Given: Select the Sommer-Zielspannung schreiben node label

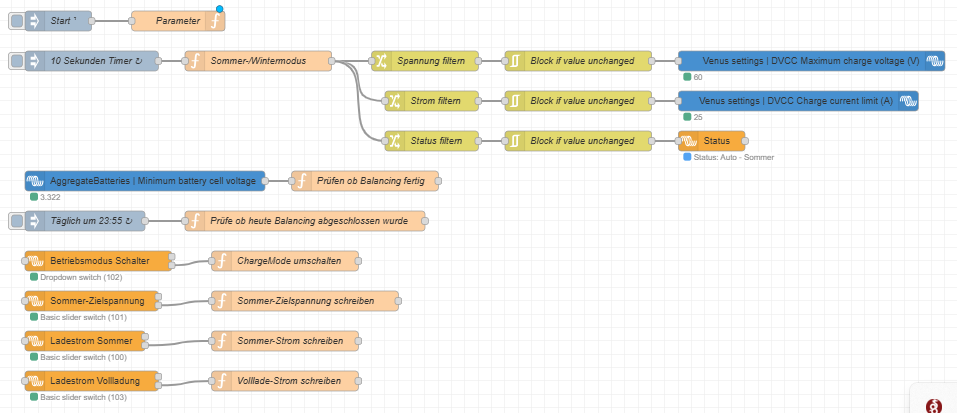Looking at the screenshot, I should [305, 301].
